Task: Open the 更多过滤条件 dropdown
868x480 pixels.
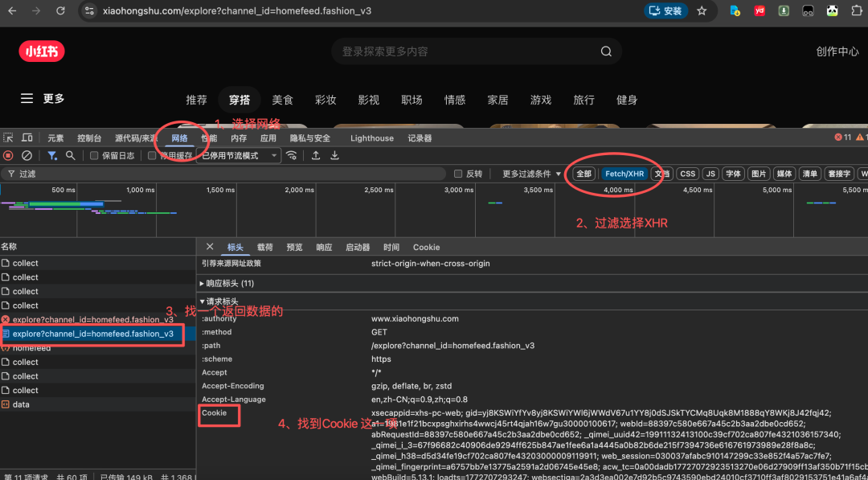Action: 531,174
